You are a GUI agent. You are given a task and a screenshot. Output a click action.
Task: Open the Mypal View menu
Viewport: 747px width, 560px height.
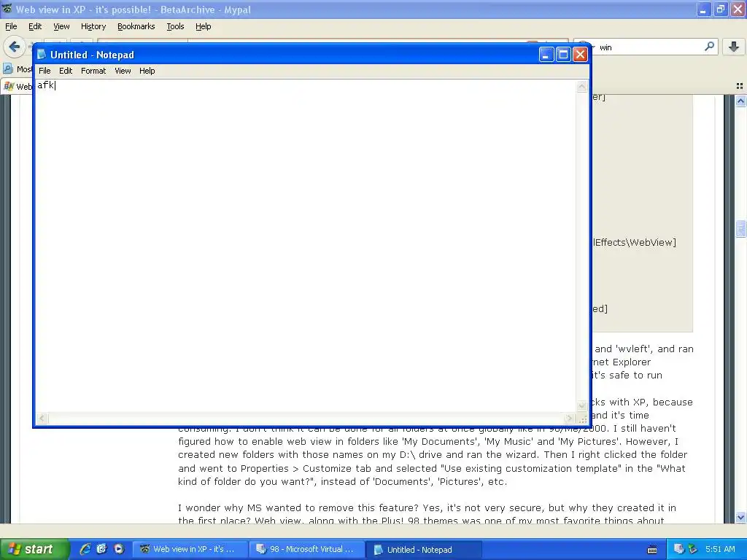61,27
